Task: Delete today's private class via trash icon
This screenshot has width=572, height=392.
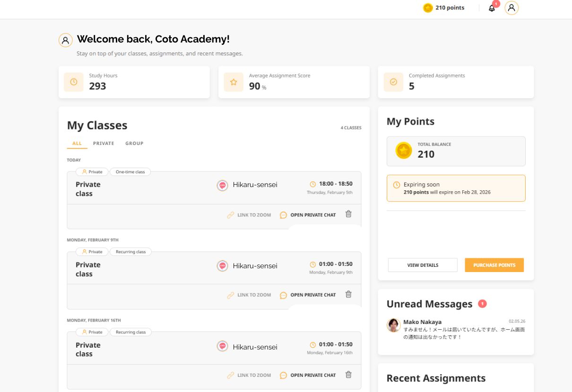Action: point(348,214)
